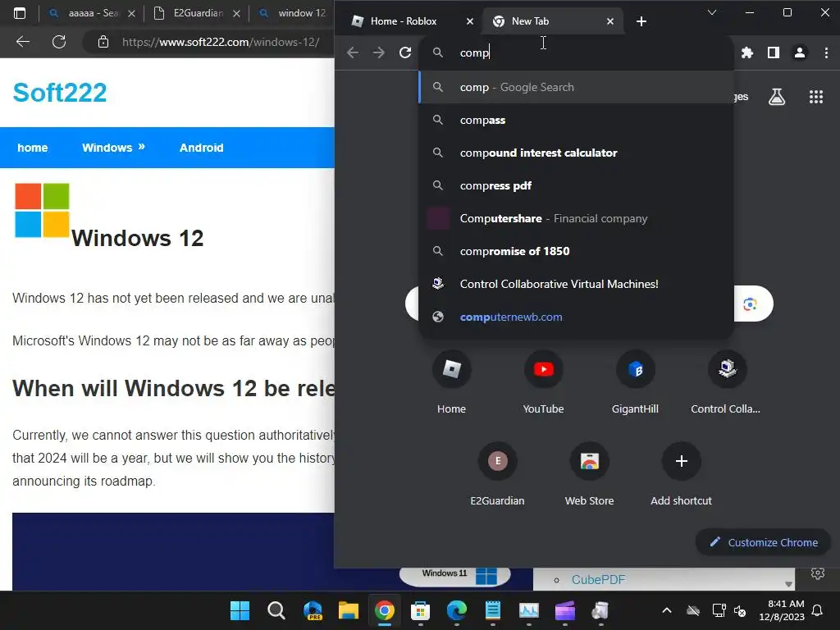Open the clock and date in taskbar
The width and height of the screenshot is (840, 630).
(x=782, y=610)
